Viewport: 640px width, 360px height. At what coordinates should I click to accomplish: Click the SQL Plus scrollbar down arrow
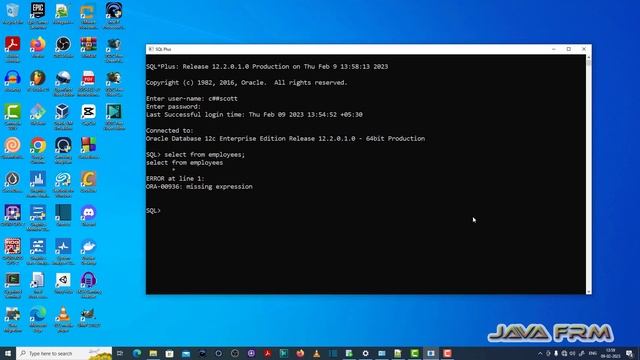(x=589, y=291)
